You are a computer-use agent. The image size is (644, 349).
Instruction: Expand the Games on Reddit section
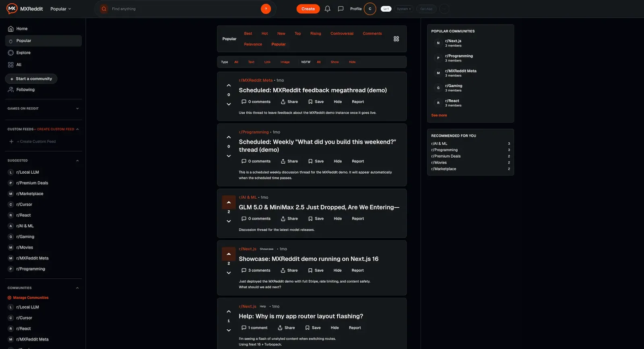pos(77,109)
